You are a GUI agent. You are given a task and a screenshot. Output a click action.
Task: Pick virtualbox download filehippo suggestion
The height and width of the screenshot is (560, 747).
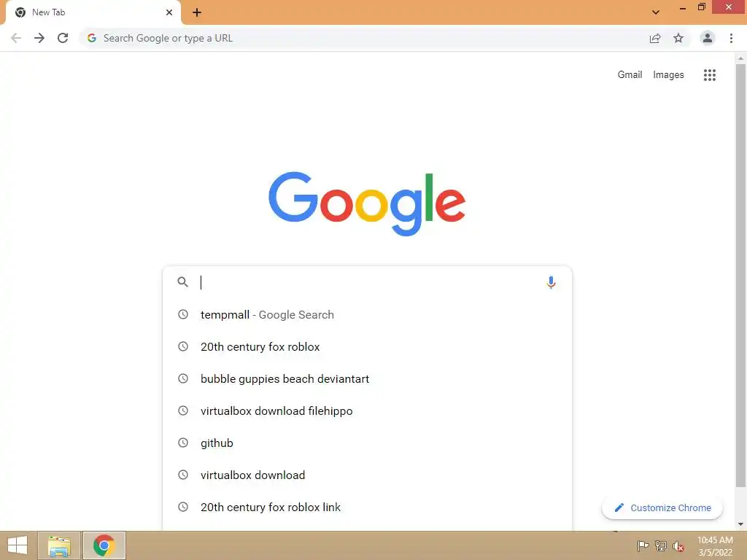[x=367, y=411]
